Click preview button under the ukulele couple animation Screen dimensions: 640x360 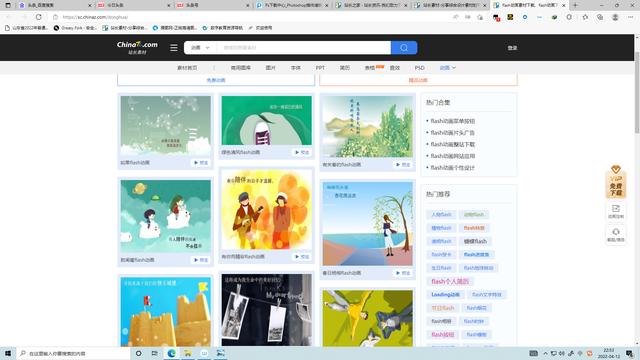click(x=302, y=257)
